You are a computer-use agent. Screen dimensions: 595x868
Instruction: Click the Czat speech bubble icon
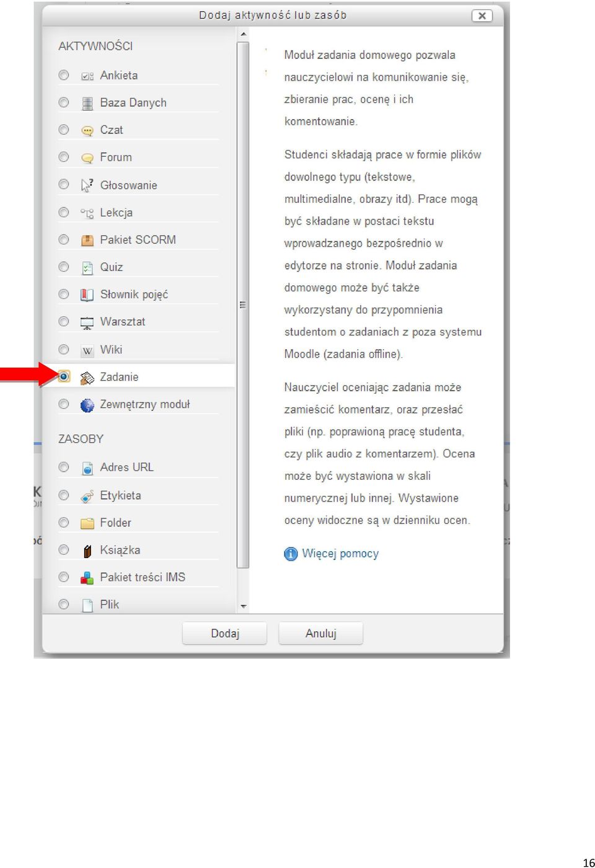pos(87,130)
